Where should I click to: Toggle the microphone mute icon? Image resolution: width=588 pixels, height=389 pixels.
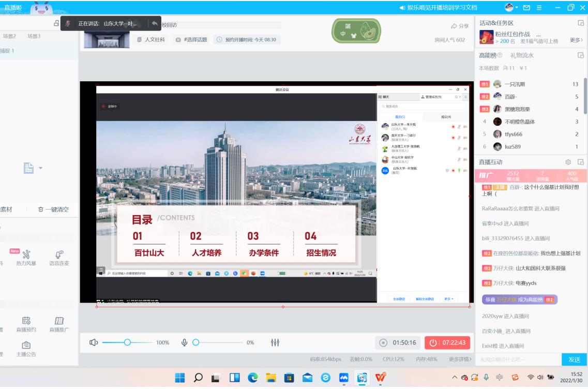coord(184,342)
